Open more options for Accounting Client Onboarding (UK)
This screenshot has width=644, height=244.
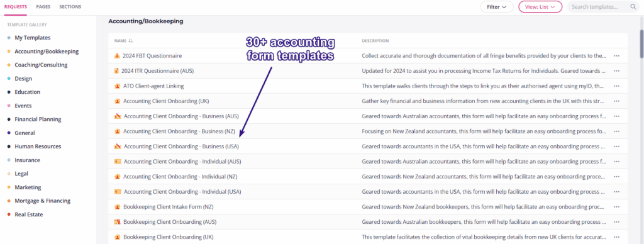(616, 101)
